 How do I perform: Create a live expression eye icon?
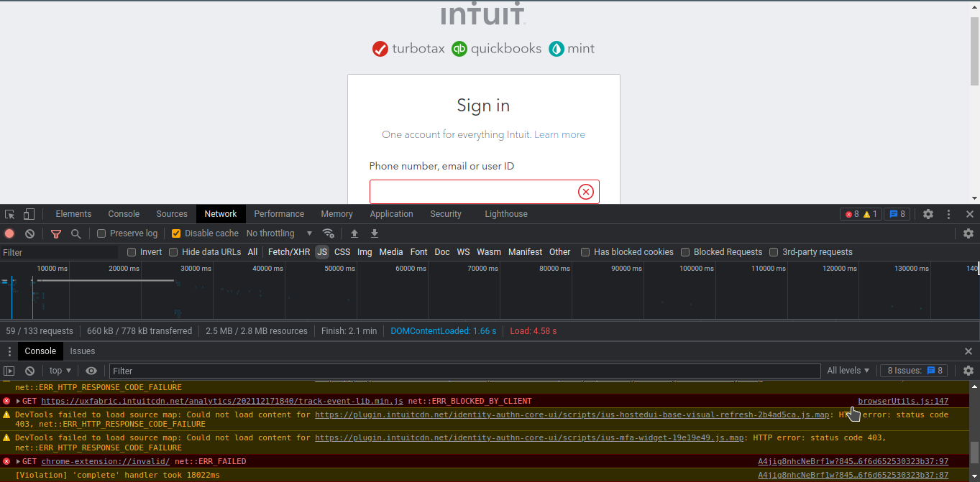(x=91, y=371)
